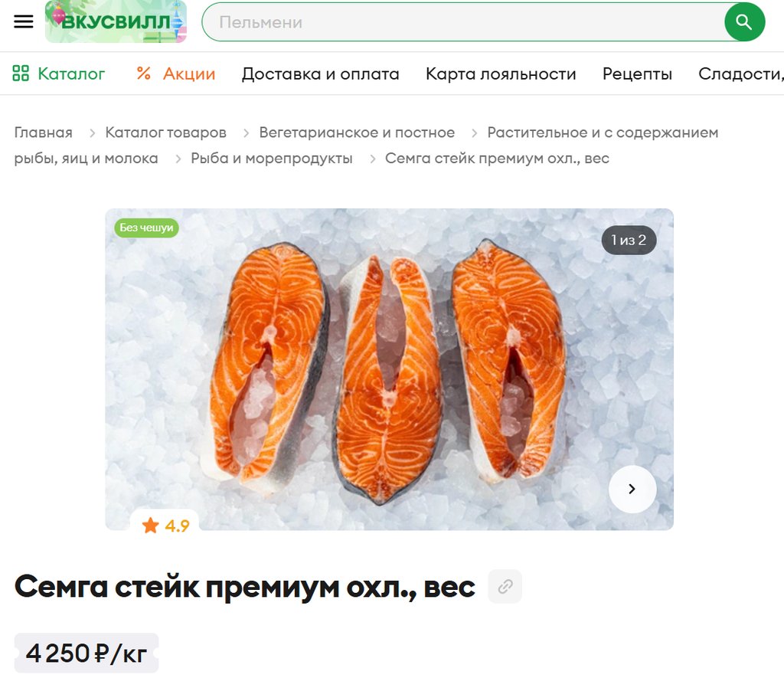This screenshot has width=784, height=678.
Task: Click the 4 250 ₽/кг price tag
Action: [x=86, y=653]
